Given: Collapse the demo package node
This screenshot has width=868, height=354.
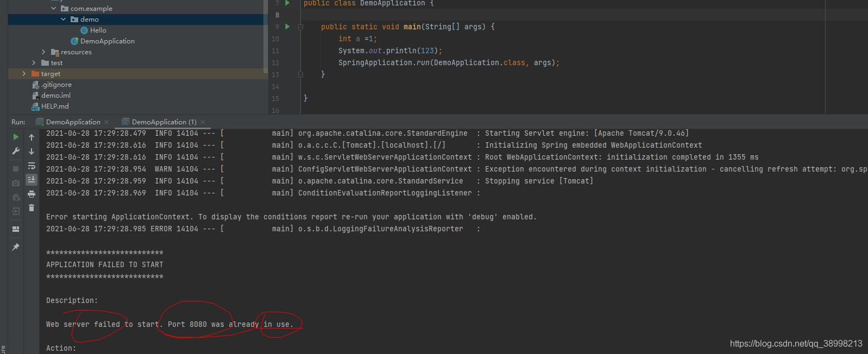Looking at the screenshot, I should 64,20.
